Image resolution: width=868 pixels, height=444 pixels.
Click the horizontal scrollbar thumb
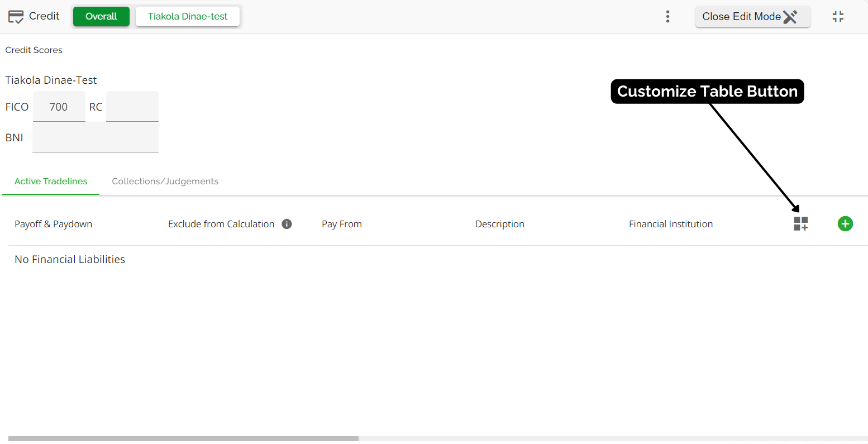point(183,439)
